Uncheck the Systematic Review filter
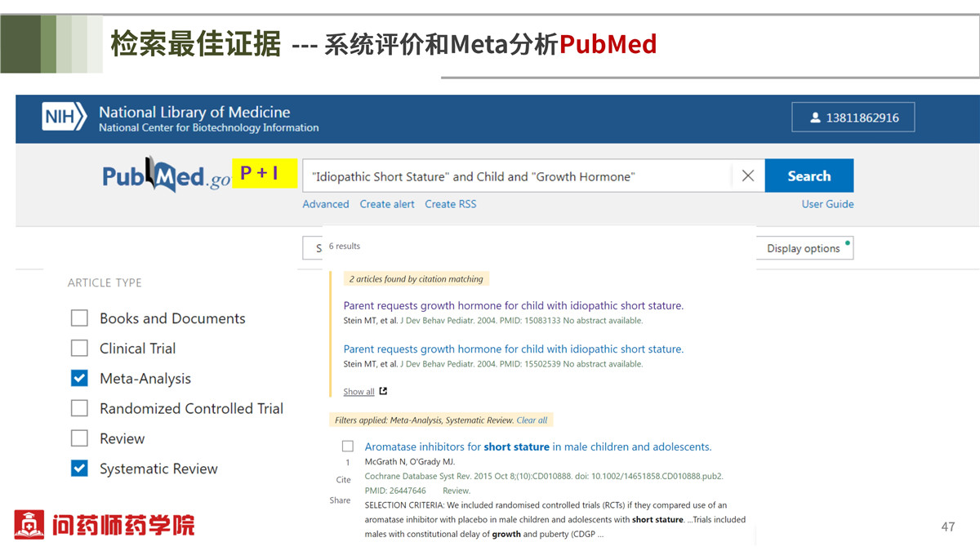 (x=79, y=469)
